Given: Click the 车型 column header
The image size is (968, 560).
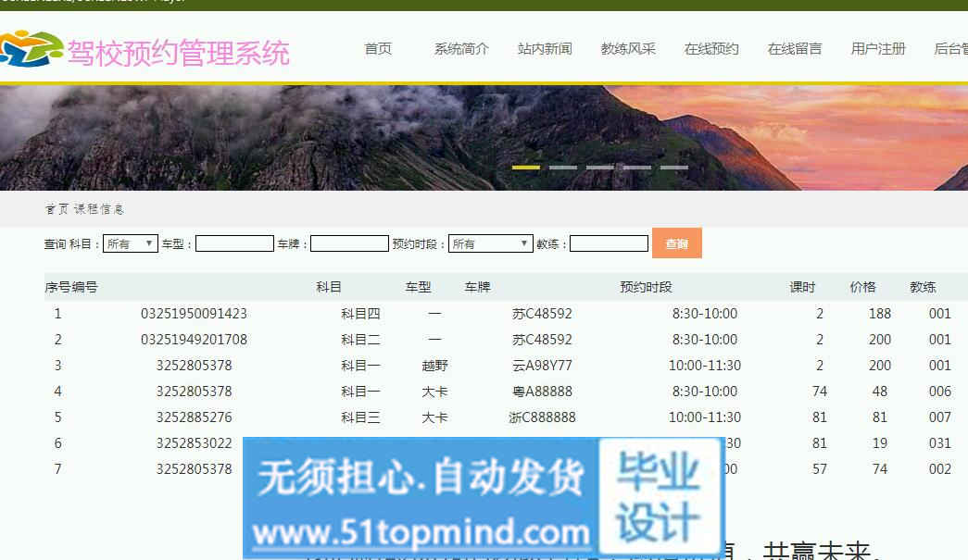Looking at the screenshot, I should tap(418, 287).
